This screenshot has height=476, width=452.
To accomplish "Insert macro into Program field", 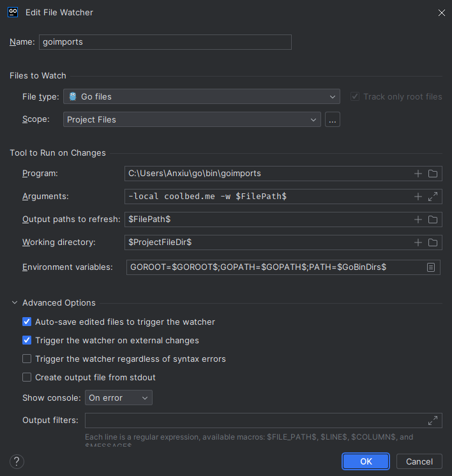I will (x=418, y=174).
